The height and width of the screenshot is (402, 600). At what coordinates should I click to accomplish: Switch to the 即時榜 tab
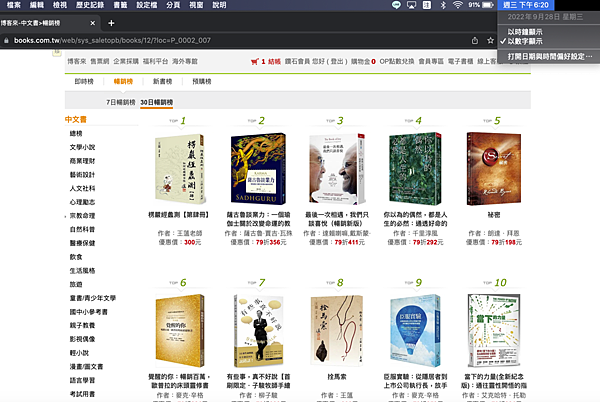tap(84, 81)
